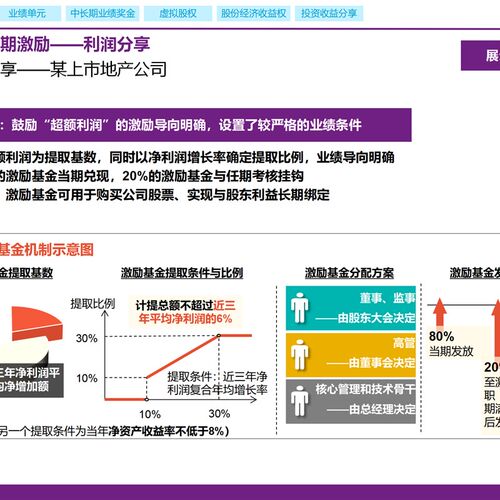Click the 提取比例 axis label

pos(93,303)
